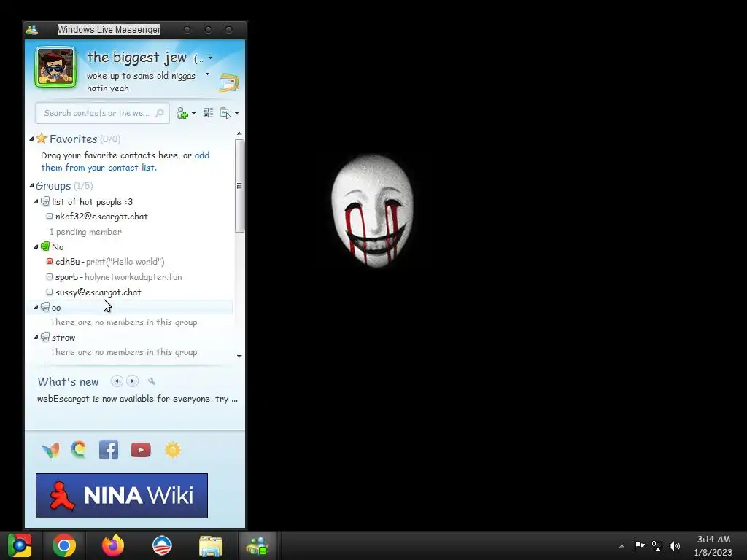747x560 pixels.
Task: Click the 'strow' group icon
Action: point(45,337)
